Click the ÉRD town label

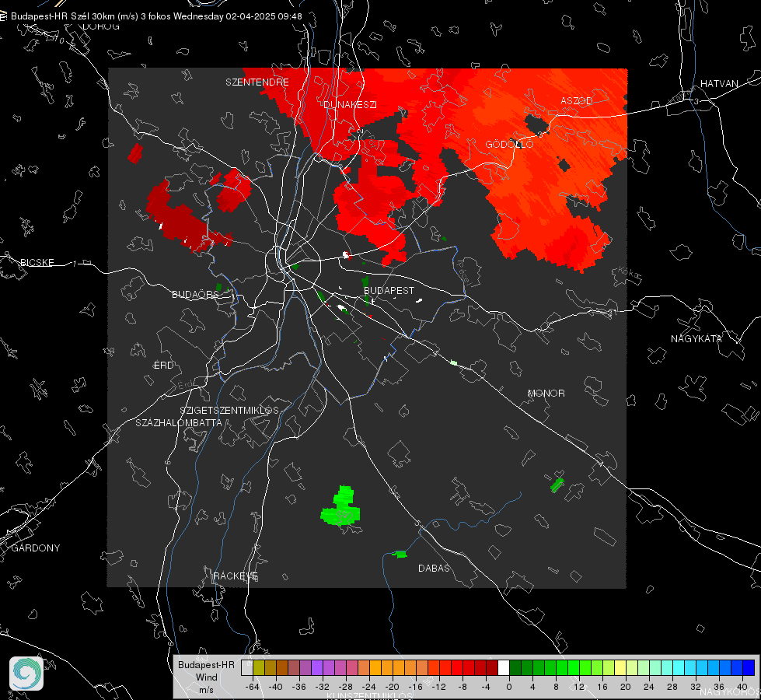163,366
